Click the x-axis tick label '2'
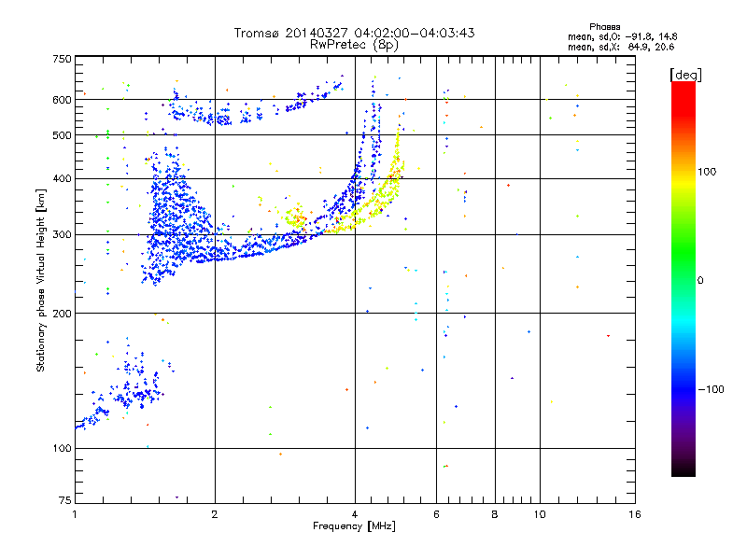This screenshot has height=560, width=747. (215, 514)
